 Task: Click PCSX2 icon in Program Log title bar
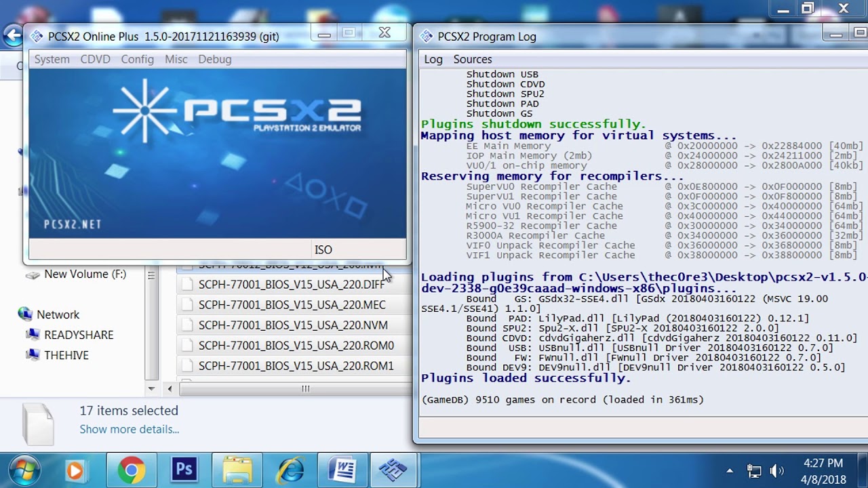(426, 36)
